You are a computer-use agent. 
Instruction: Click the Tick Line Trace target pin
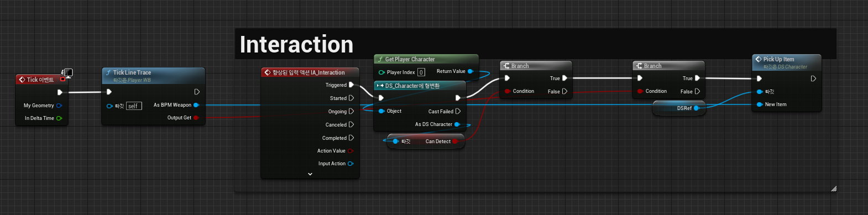click(109, 106)
